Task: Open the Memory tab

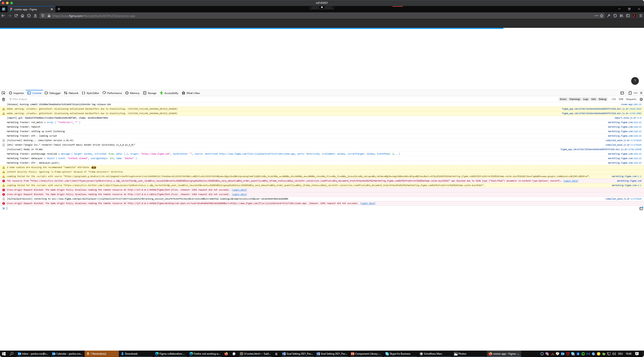Action: 133,93
